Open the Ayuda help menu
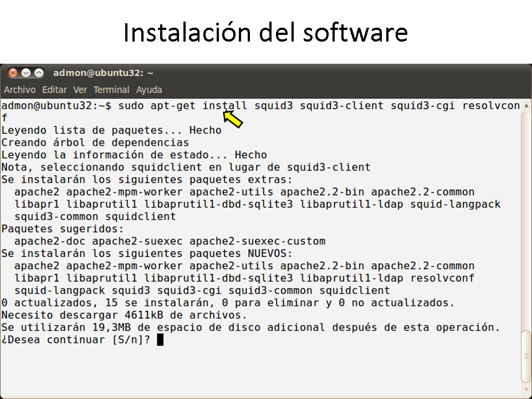532x399 pixels. tap(149, 90)
